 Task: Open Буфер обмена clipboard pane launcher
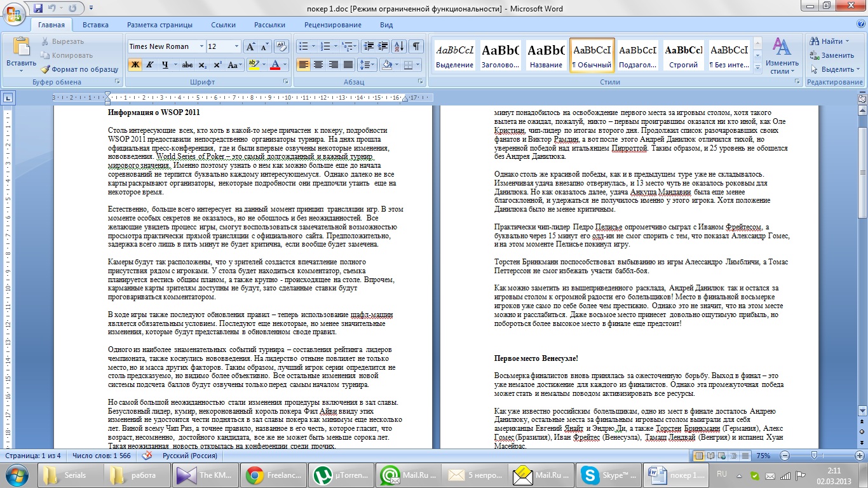pos(117,82)
